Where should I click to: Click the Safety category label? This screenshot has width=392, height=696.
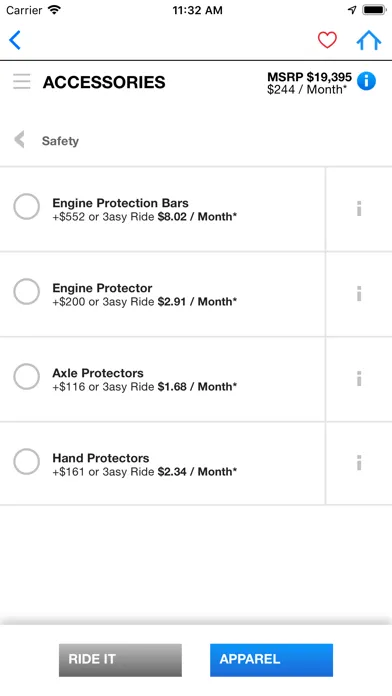pos(60,141)
